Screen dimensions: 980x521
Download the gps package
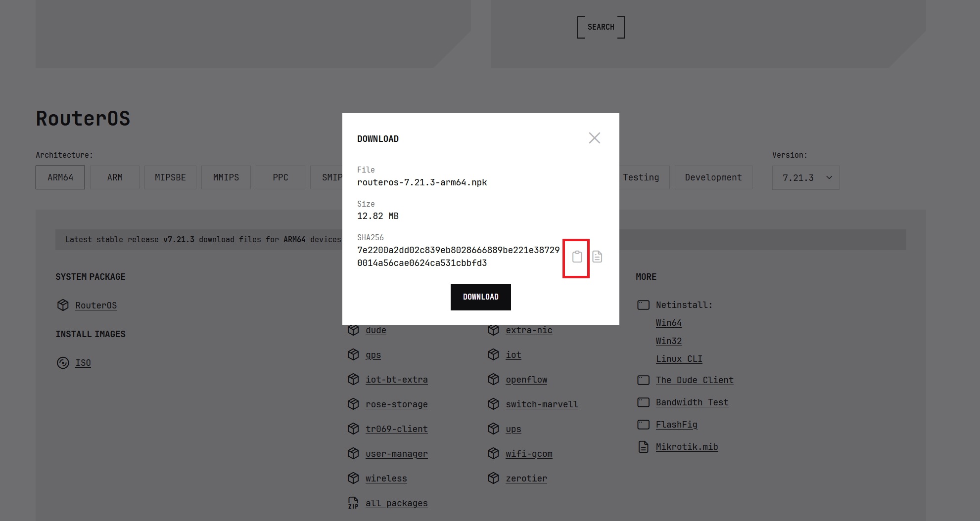tap(373, 355)
